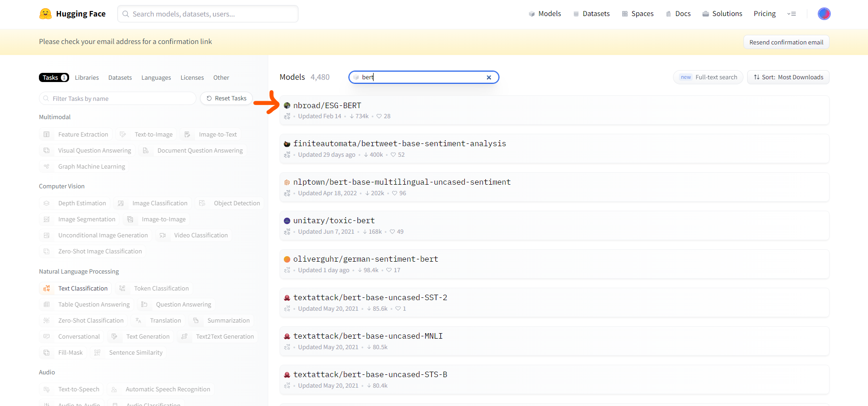Click the Reset Tasks button
Image resolution: width=868 pixels, height=406 pixels.
(226, 99)
